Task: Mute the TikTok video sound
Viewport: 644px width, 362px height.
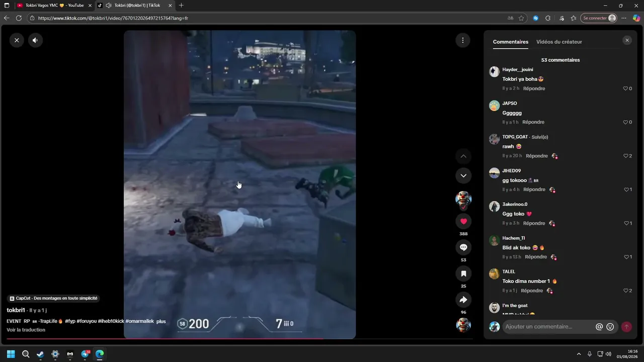Action: pyautogui.click(x=35, y=40)
